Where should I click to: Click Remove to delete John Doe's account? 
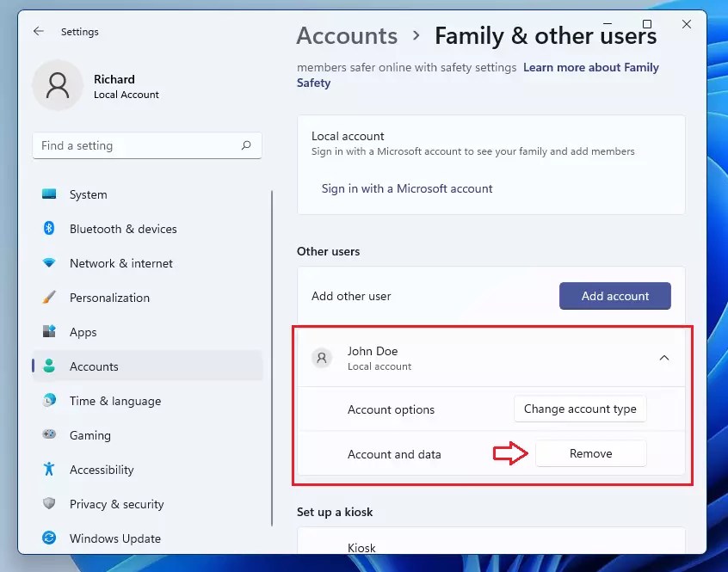pyautogui.click(x=591, y=453)
